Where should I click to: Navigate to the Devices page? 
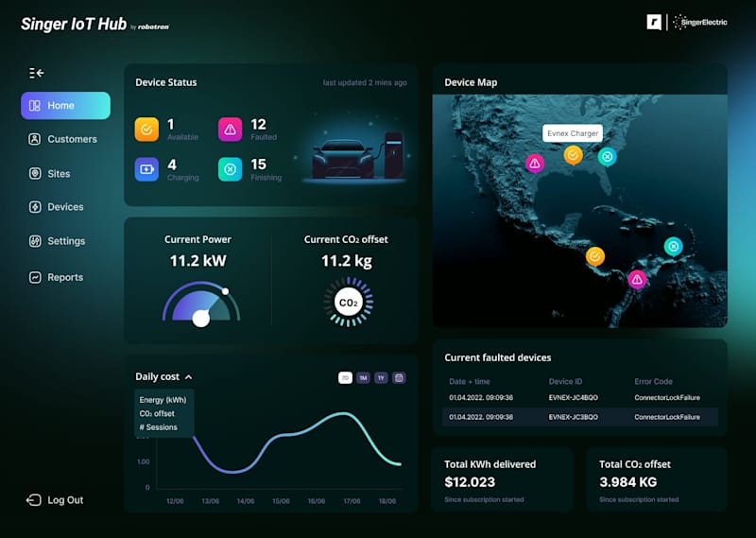point(56,206)
